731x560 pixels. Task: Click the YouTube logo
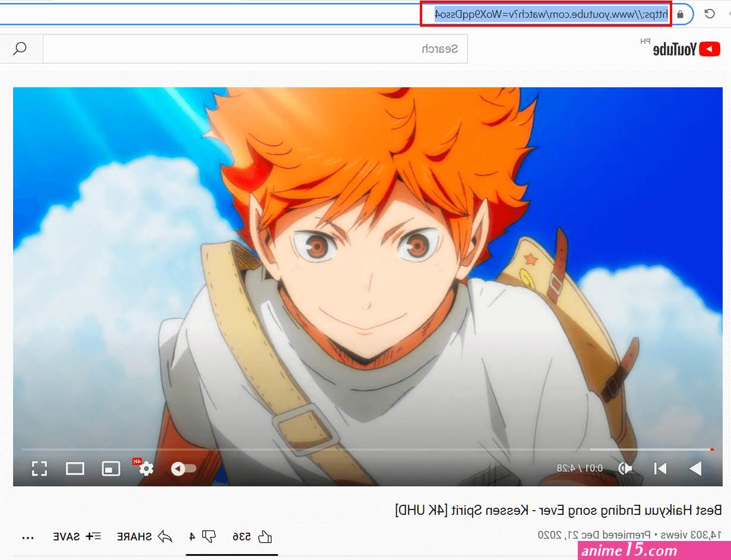687,49
